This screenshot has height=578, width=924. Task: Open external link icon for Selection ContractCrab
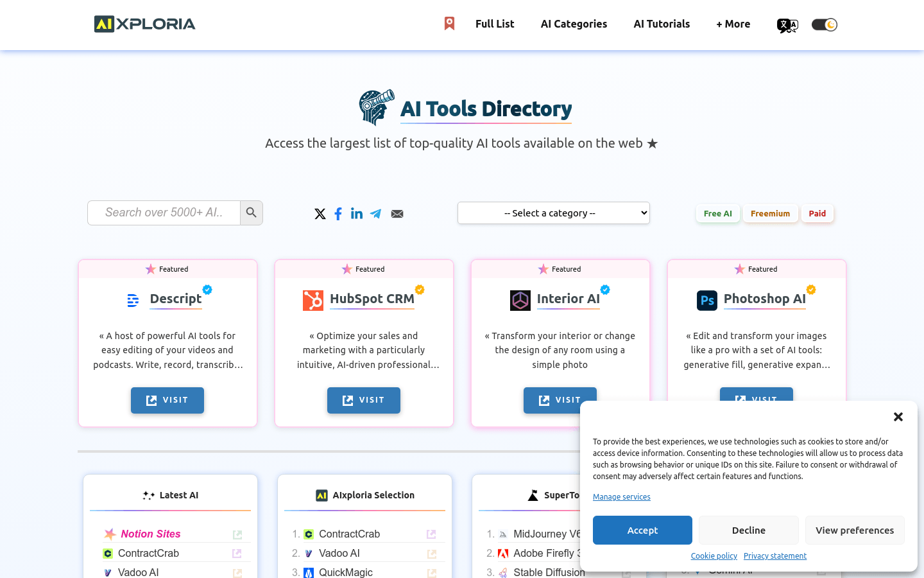(431, 534)
